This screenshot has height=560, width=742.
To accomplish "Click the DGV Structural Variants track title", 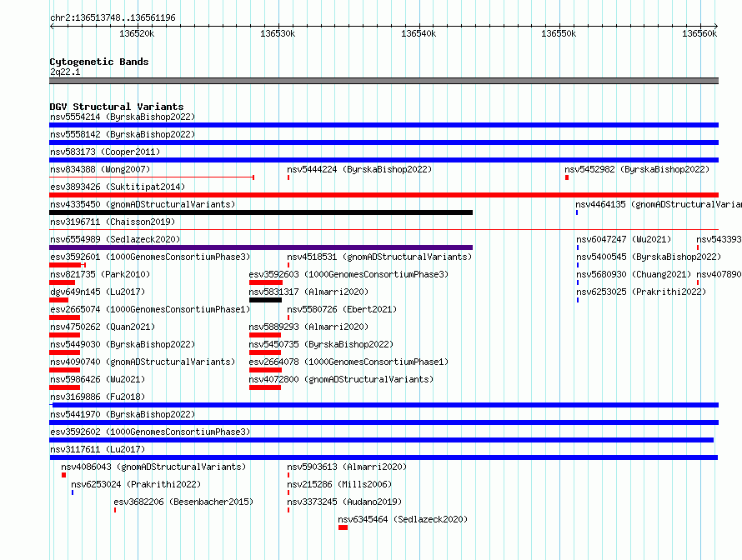I will 117,107.
